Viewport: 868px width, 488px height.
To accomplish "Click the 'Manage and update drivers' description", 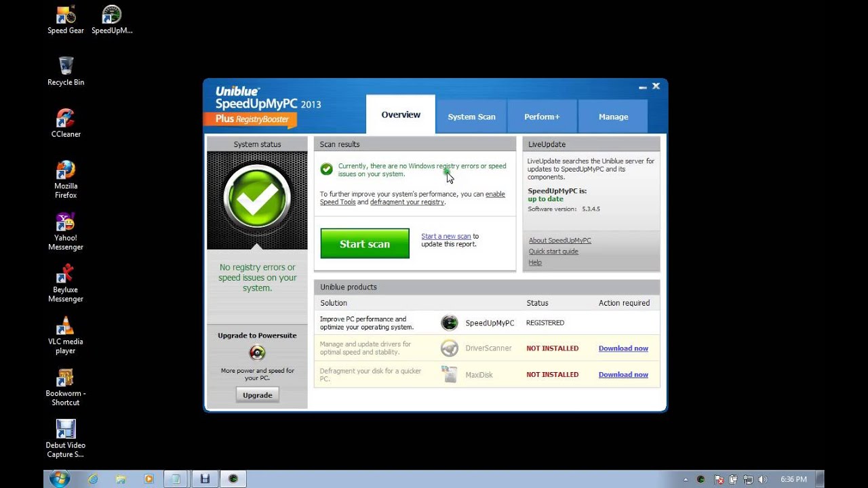I will (366, 348).
